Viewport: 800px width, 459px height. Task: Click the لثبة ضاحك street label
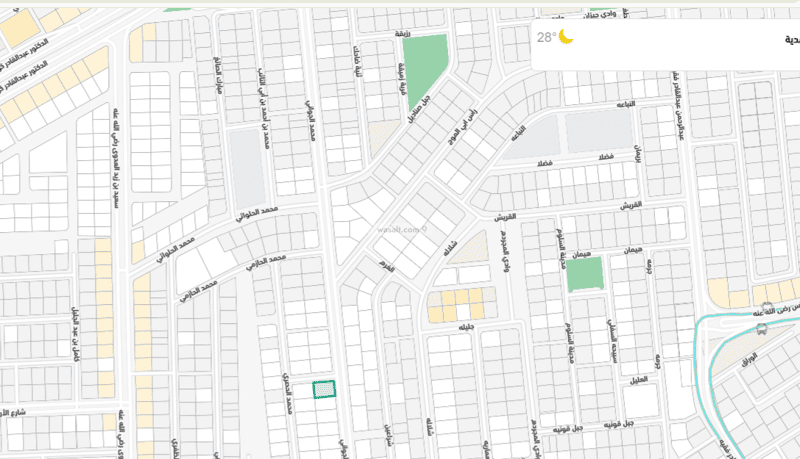pyautogui.click(x=358, y=62)
